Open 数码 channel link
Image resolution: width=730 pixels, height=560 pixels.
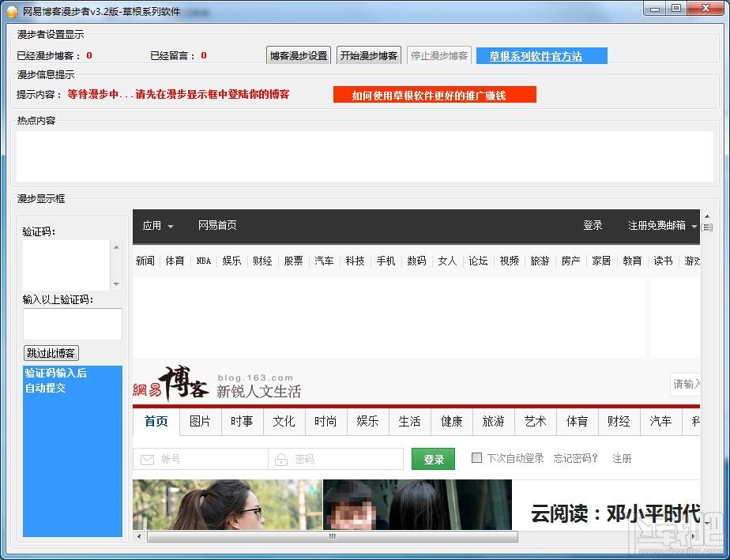416,261
